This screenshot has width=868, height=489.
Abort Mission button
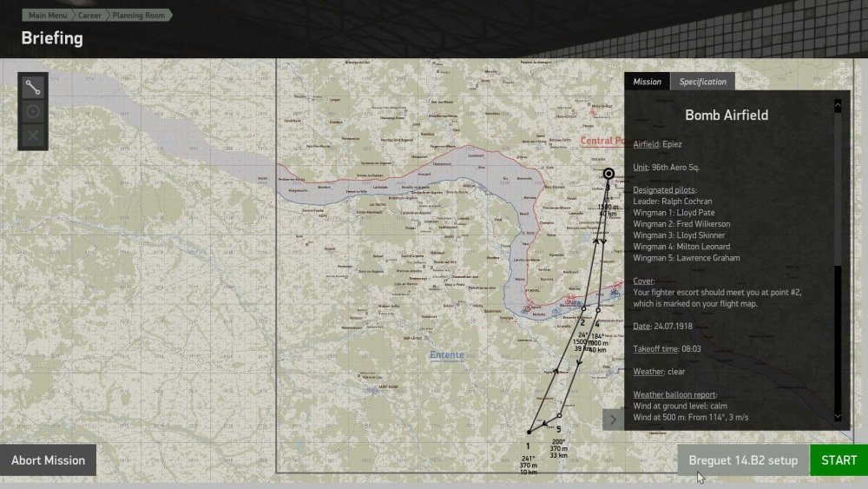tap(48, 460)
